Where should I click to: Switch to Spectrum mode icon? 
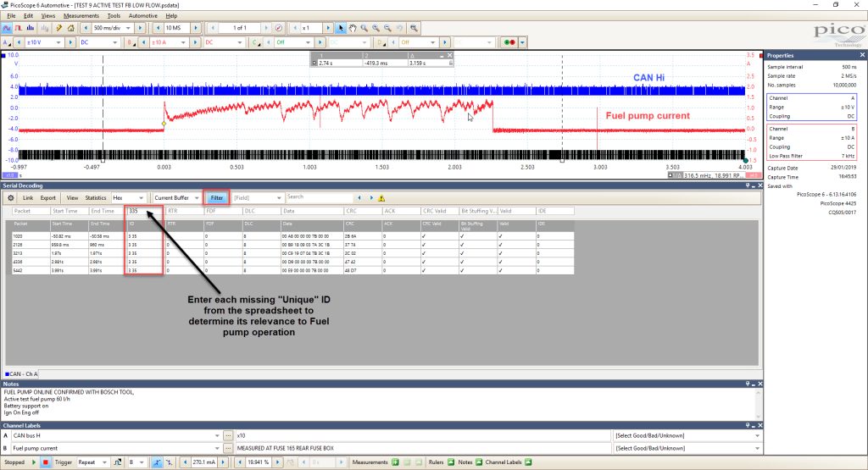pos(31,28)
